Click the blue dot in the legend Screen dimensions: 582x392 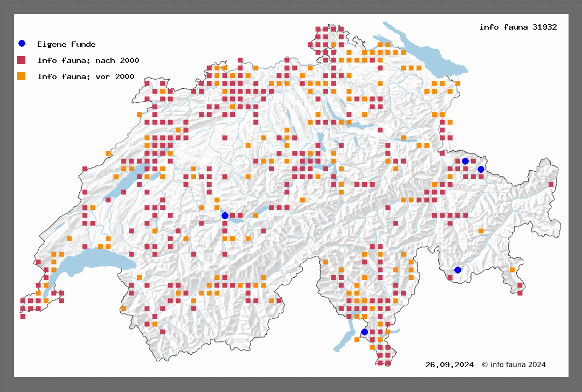tap(22, 44)
